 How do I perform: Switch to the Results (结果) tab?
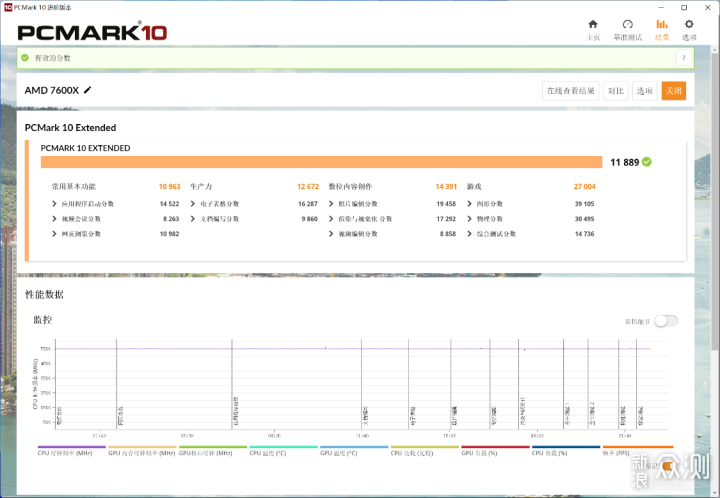click(x=662, y=29)
